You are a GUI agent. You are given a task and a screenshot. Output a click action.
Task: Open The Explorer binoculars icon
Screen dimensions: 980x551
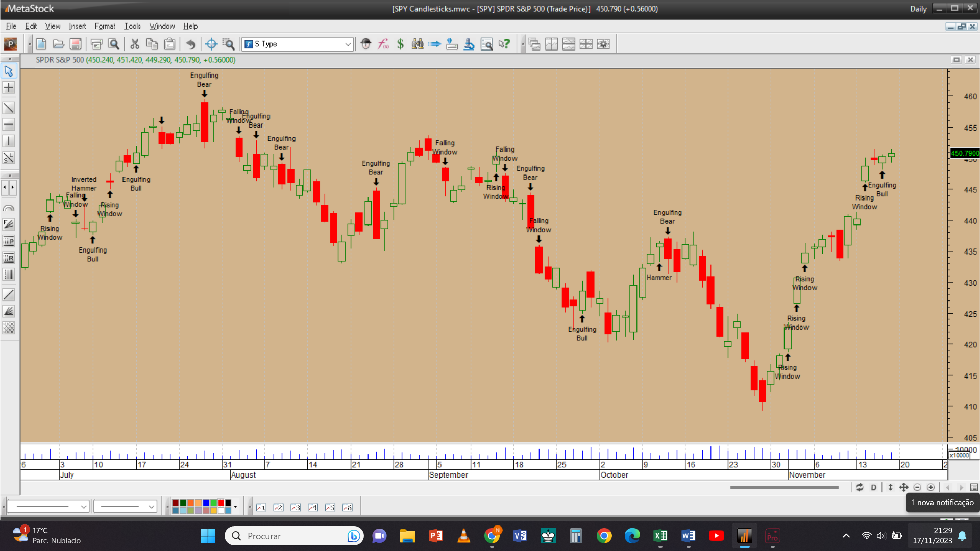[x=418, y=44]
